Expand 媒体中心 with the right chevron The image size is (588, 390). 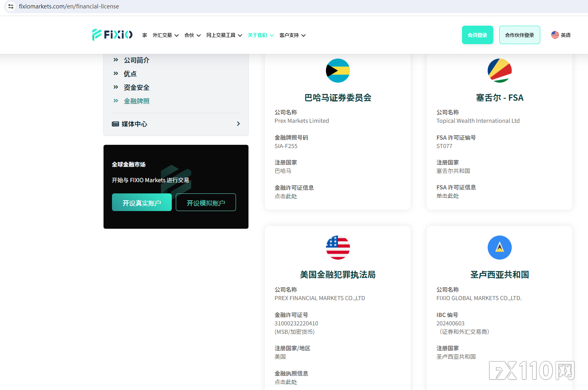238,124
